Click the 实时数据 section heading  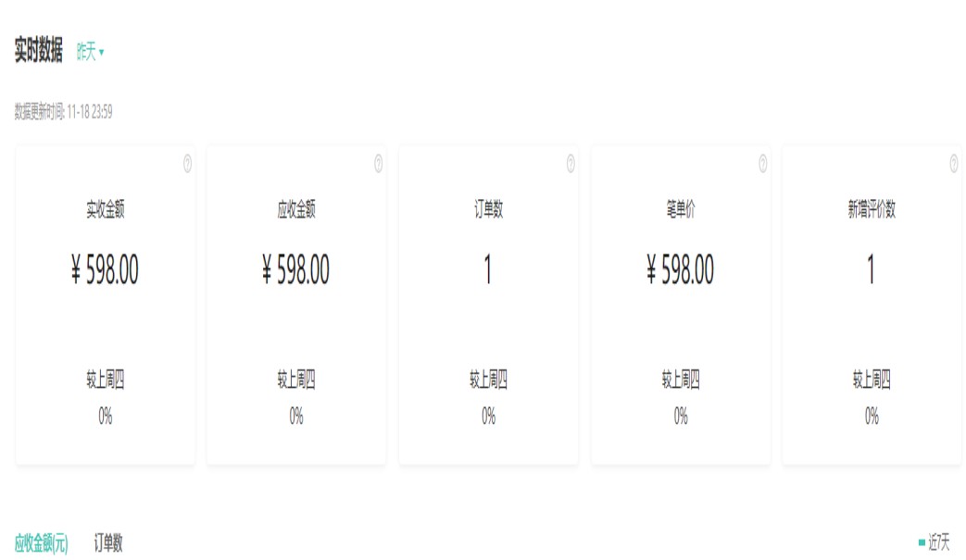[39, 52]
